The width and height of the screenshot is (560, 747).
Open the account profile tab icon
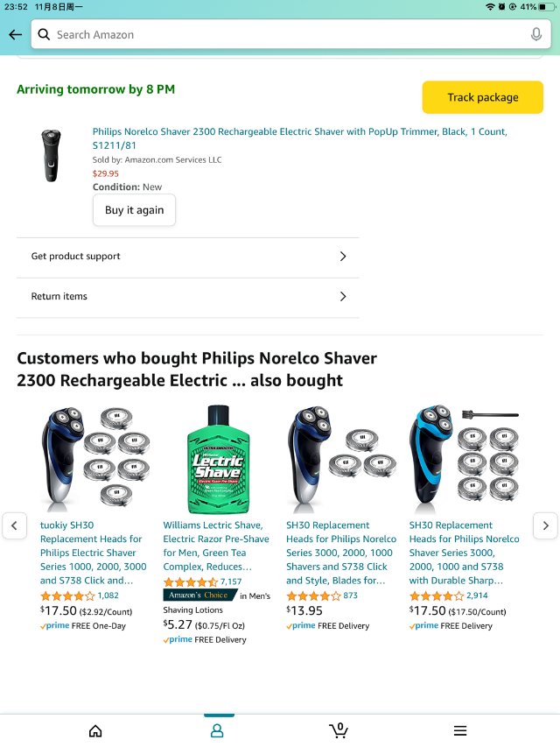[217, 730]
